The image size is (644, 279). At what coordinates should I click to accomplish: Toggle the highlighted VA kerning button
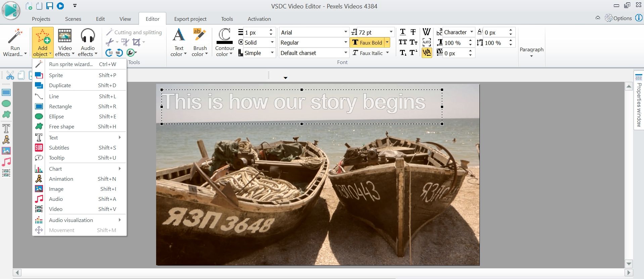click(427, 53)
